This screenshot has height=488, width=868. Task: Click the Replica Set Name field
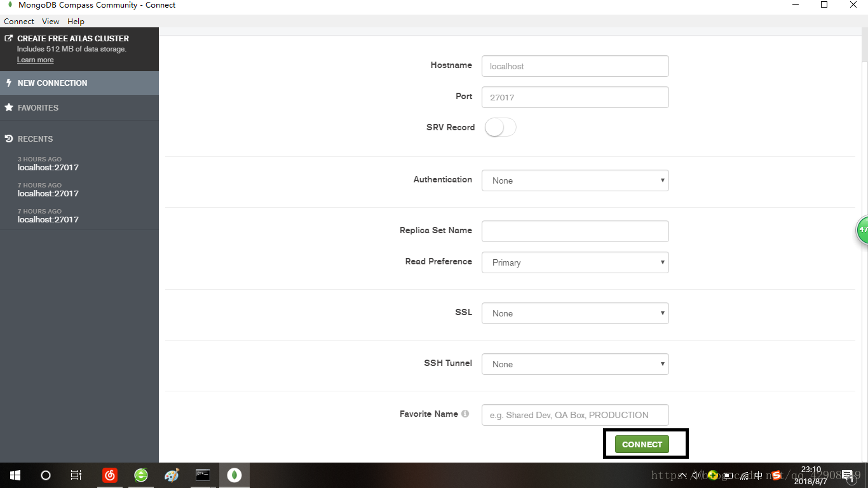[x=575, y=231]
